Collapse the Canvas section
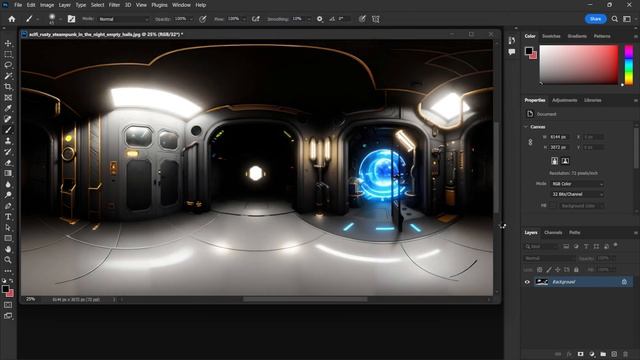 (x=526, y=127)
